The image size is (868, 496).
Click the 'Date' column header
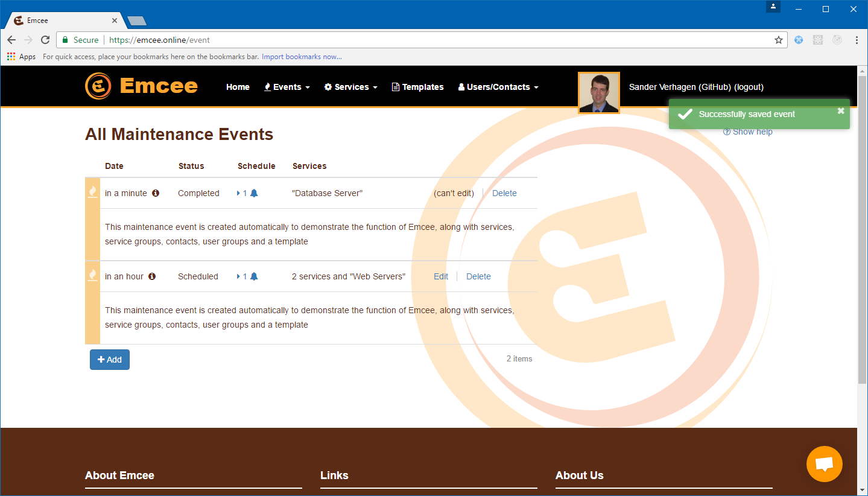(114, 166)
